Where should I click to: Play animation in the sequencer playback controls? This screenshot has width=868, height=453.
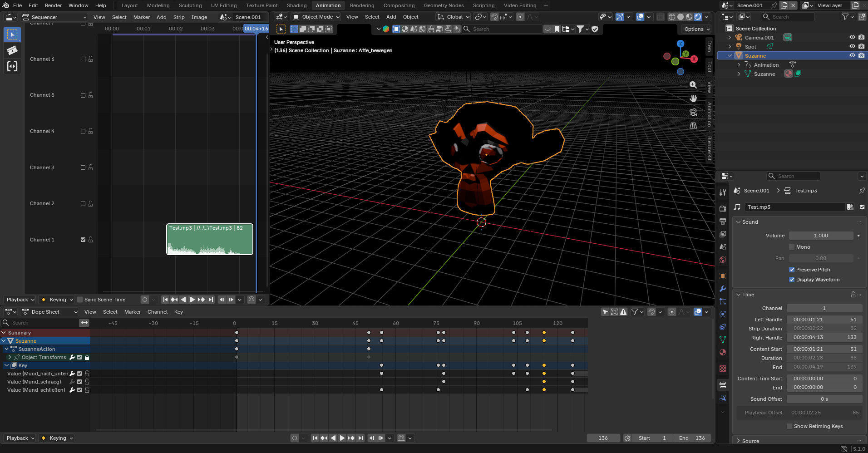tap(192, 300)
